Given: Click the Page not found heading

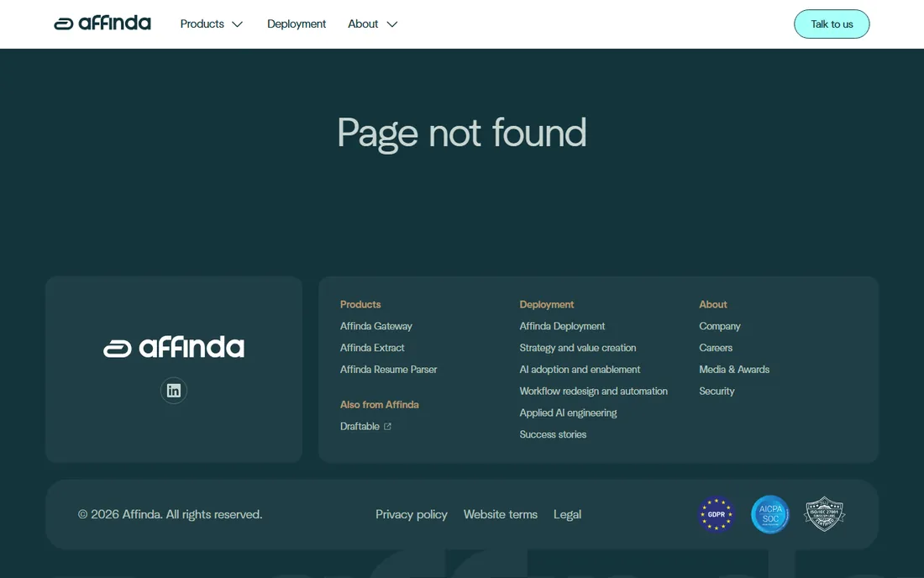Looking at the screenshot, I should (462, 133).
